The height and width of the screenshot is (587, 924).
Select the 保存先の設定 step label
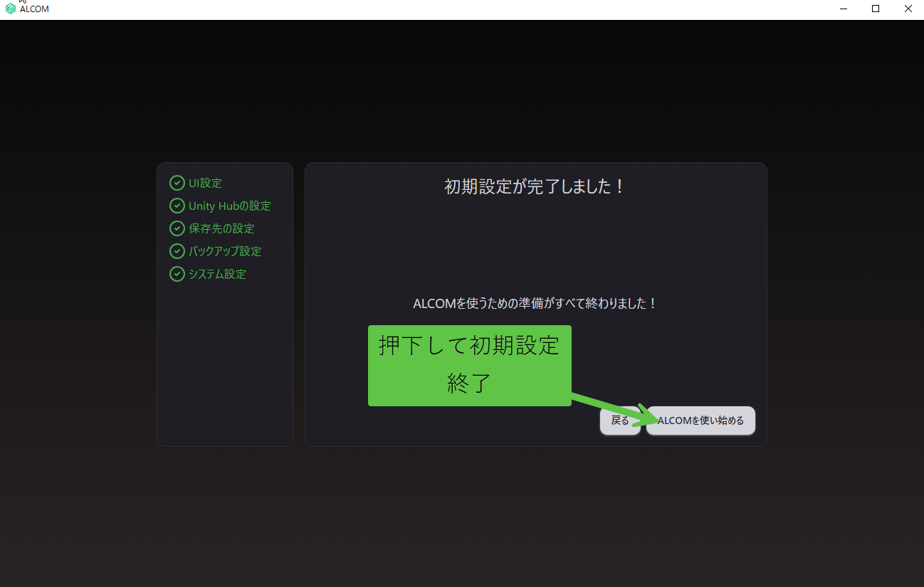coord(221,228)
